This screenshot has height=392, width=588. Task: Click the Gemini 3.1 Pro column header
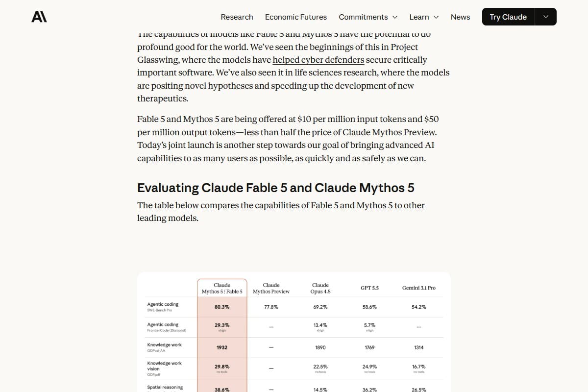click(x=419, y=288)
